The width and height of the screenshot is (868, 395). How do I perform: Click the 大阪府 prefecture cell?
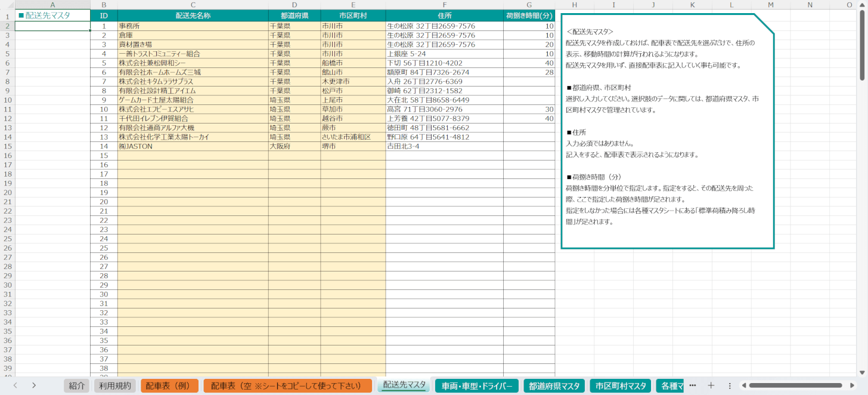click(294, 146)
